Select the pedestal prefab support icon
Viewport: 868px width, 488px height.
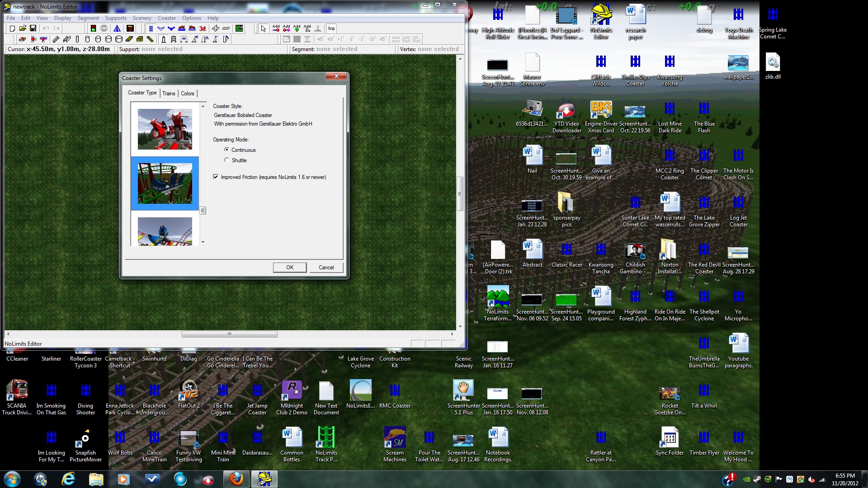coord(163,39)
